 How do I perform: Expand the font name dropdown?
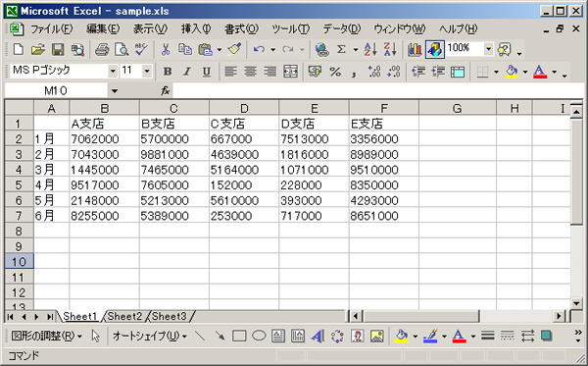(x=113, y=71)
